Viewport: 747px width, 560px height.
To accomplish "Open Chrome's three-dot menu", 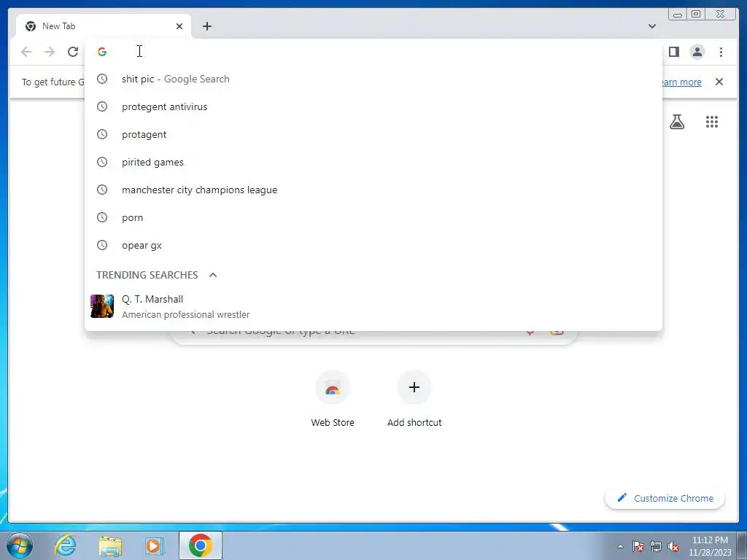I will (x=721, y=52).
